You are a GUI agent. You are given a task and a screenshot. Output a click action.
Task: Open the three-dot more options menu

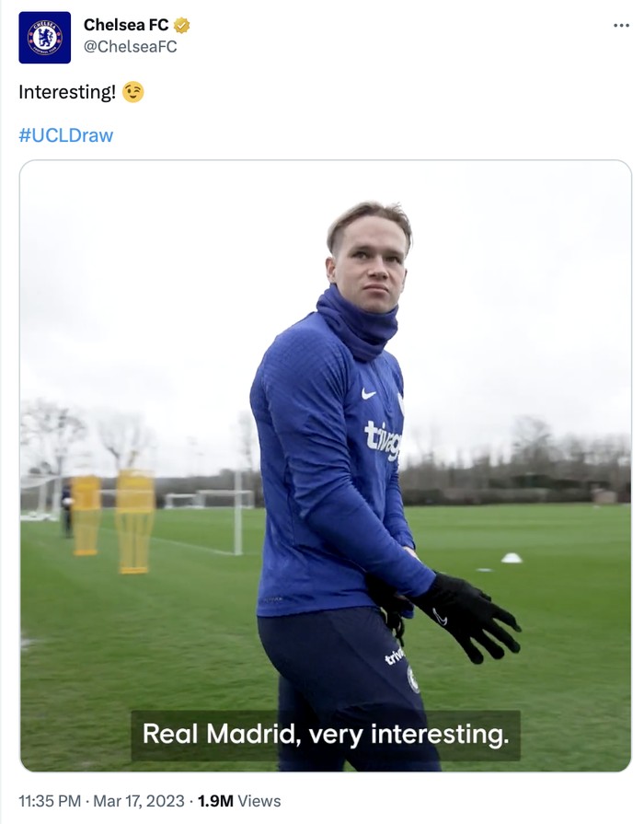pos(621,26)
